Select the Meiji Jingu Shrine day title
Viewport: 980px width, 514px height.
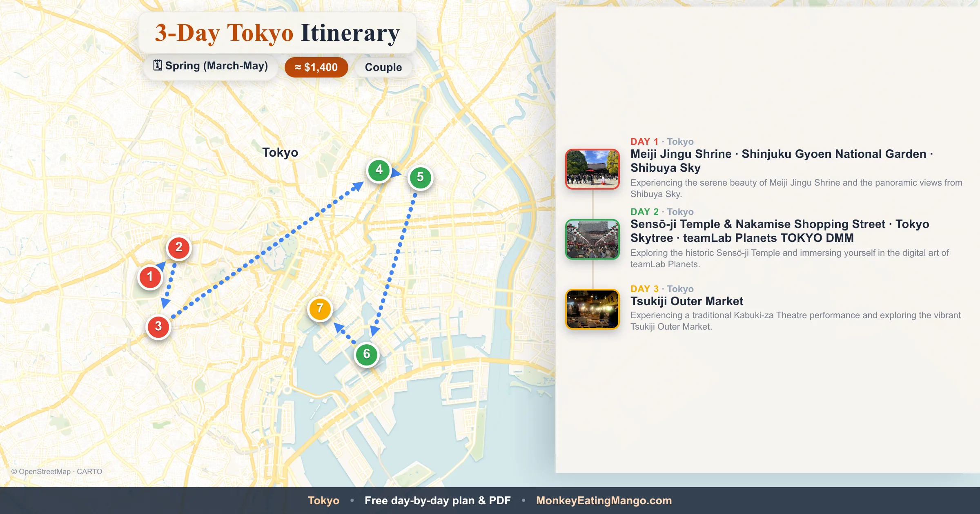point(782,161)
